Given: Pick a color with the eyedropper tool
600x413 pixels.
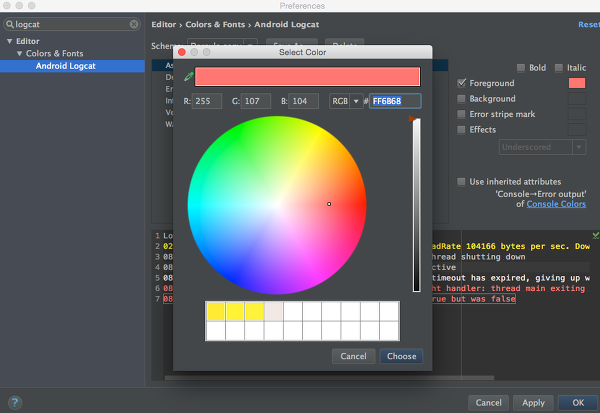Looking at the screenshot, I should point(189,77).
